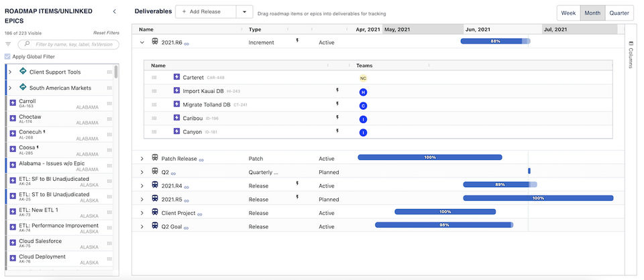Screen dimensions: 644x280
Task: Expand the Q2 Goal release row
Action: 142,226
